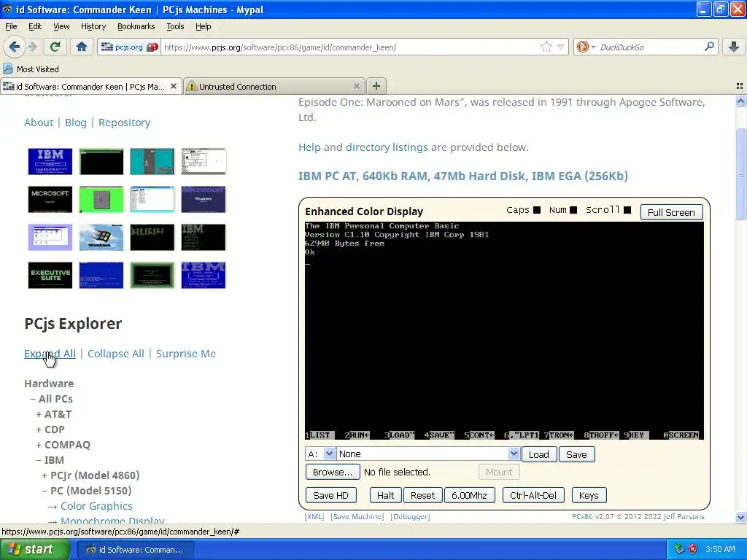This screenshot has height=560, width=747.
Task: Open the URL history dropdown arrow
Action: (x=561, y=47)
